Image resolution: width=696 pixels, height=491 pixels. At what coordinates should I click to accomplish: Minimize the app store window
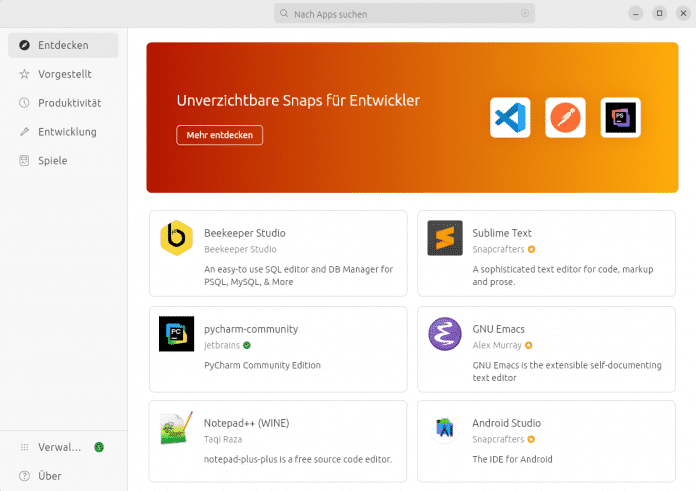point(636,13)
